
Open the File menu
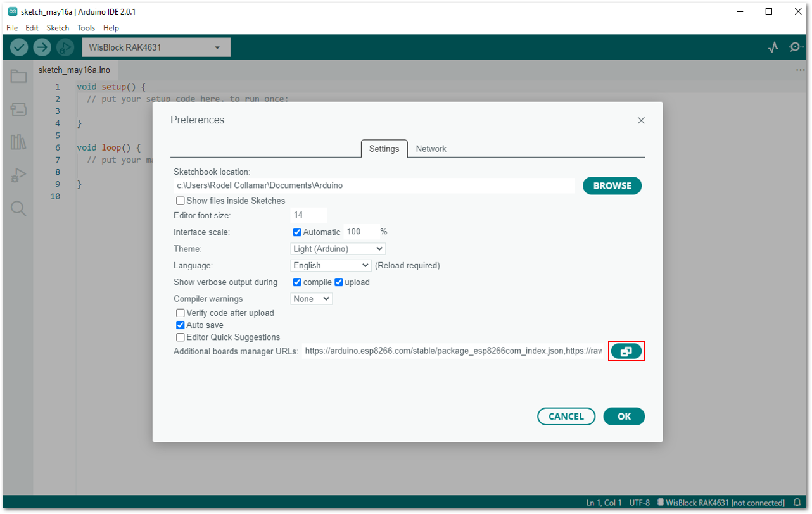pos(12,28)
